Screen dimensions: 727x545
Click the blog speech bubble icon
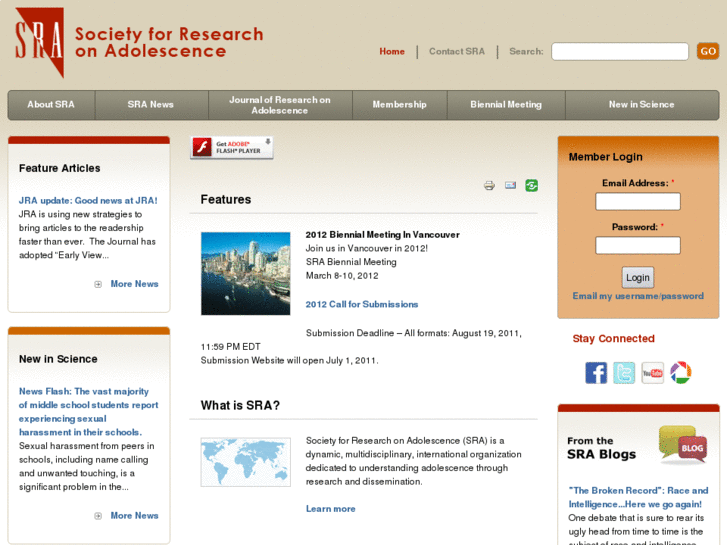pos(683,444)
